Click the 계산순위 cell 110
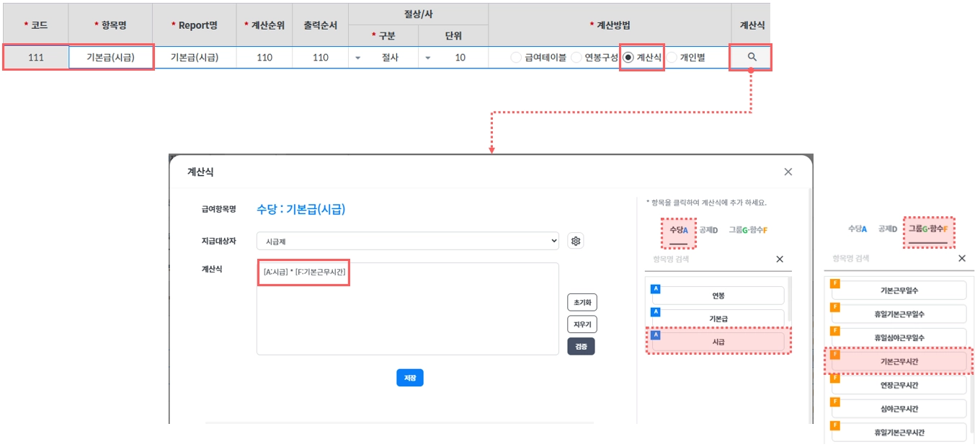 click(x=264, y=58)
